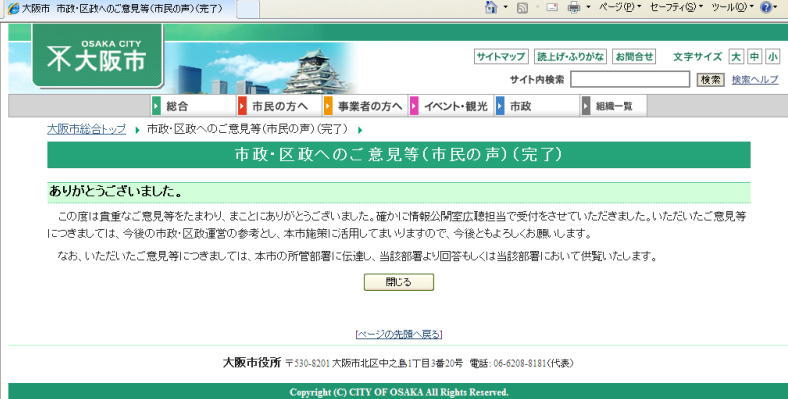Viewport: 788px width, 399px height.
Task: Click the Copyright CITY OF OSAKA footer
Action: click(x=399, y=392)
